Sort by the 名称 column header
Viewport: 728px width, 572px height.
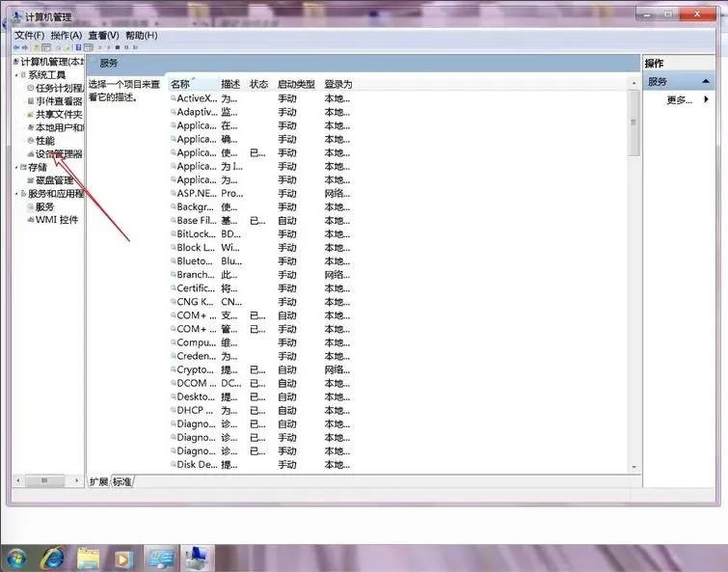pos(193,84)
